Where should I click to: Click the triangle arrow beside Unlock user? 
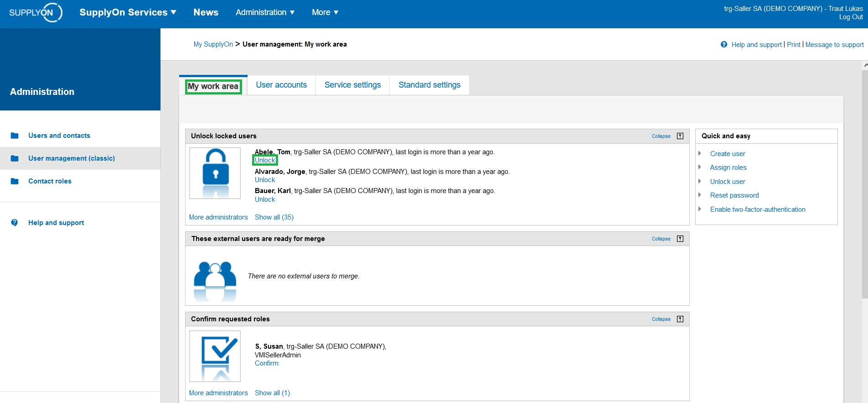coord(700,181)
